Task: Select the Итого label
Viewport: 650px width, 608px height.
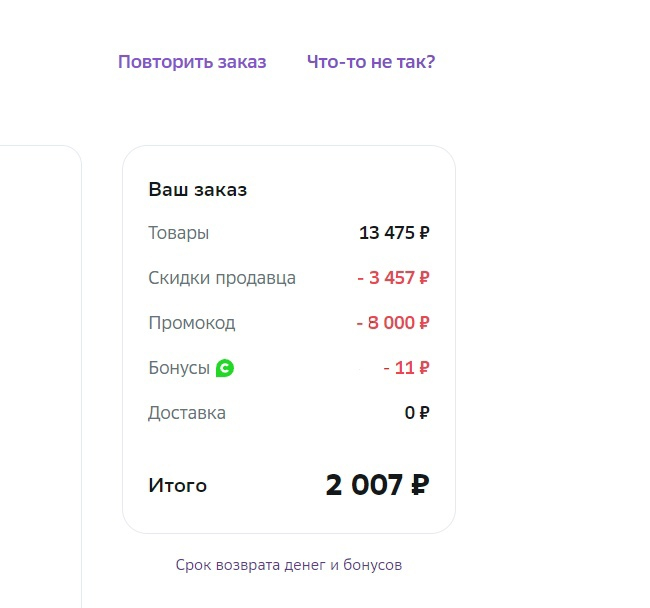Action: [178, 486]
